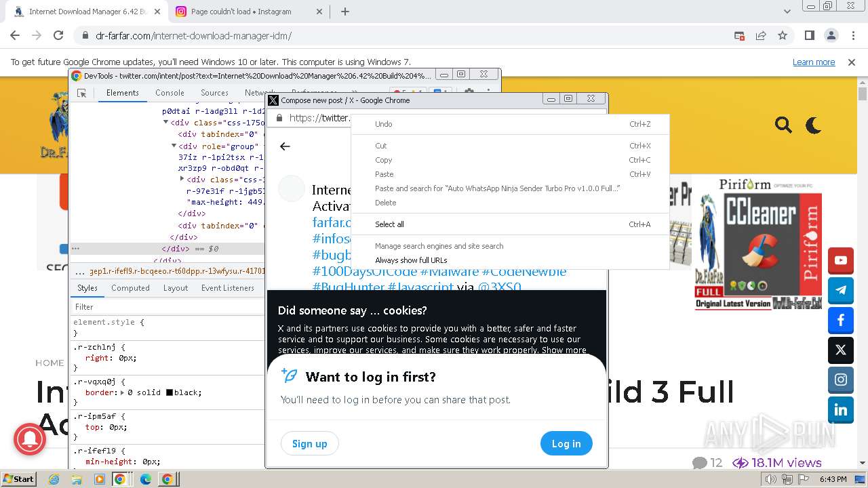Click the share-this-page icon in the address bar
The width and height of the screenshot is (868, 488).
tap(761, 35)
